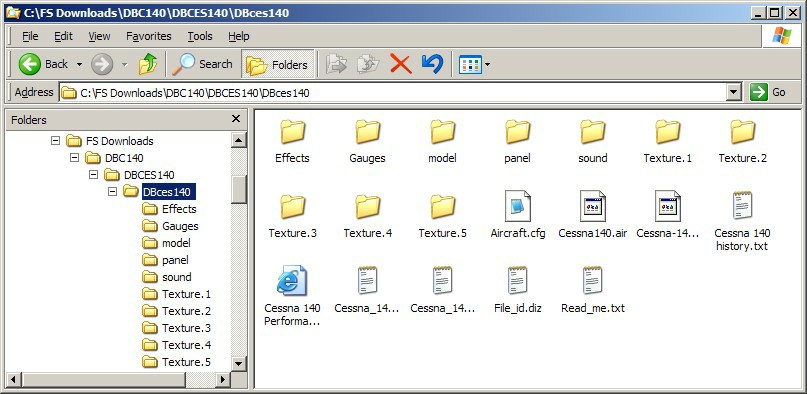Viewport: 807px width, 394px height.
Task: Go up one folder level
Action: (x=148, y=64)
